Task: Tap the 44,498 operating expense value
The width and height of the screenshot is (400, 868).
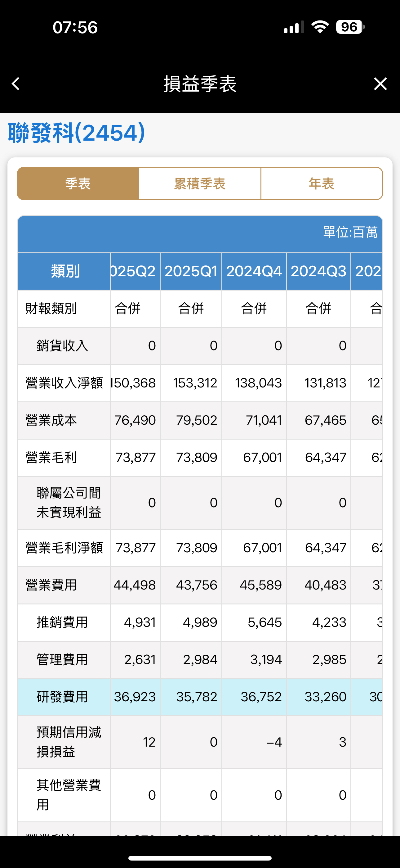Action: point(135,585)
